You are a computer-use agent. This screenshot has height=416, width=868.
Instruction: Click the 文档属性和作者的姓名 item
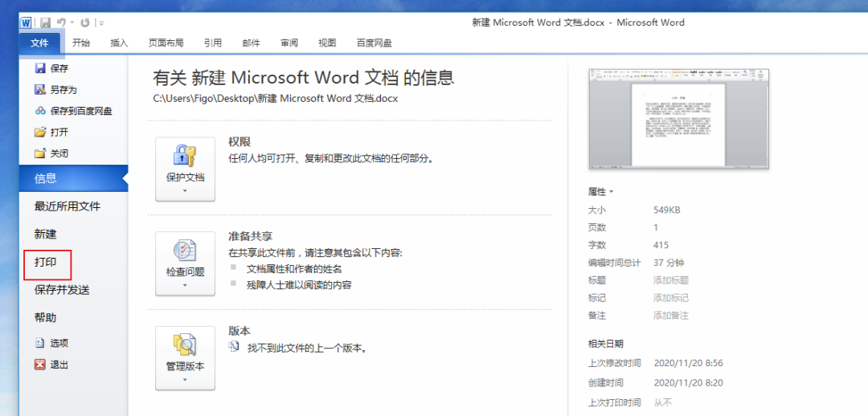tap(294, 269)
